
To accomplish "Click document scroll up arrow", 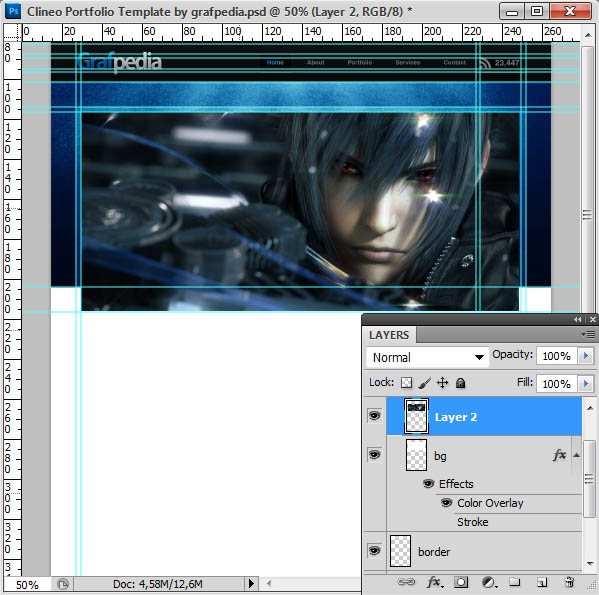I will (x=588, y=35).
